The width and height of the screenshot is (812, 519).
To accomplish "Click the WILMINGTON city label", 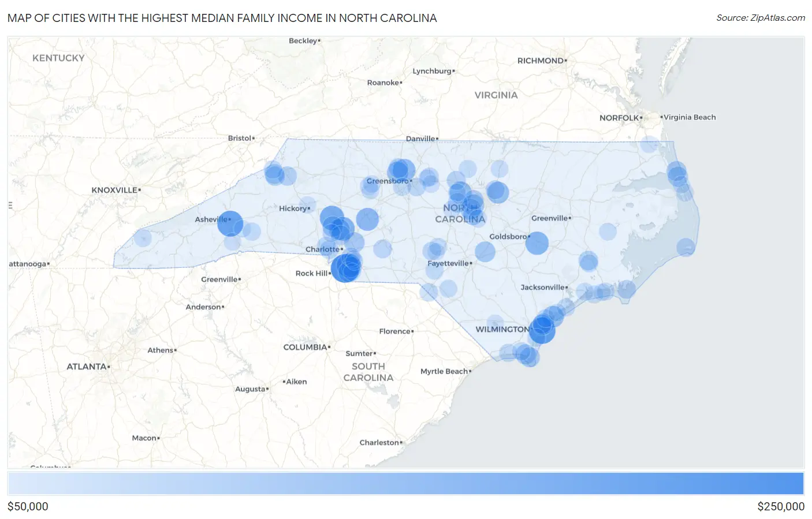I will [502, 329].
